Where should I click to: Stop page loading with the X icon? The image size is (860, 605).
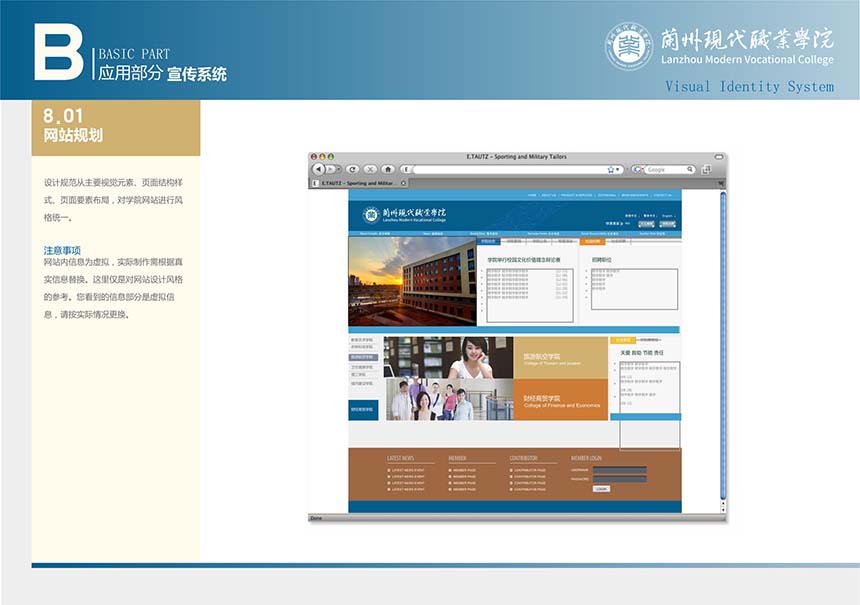(371, 170)
